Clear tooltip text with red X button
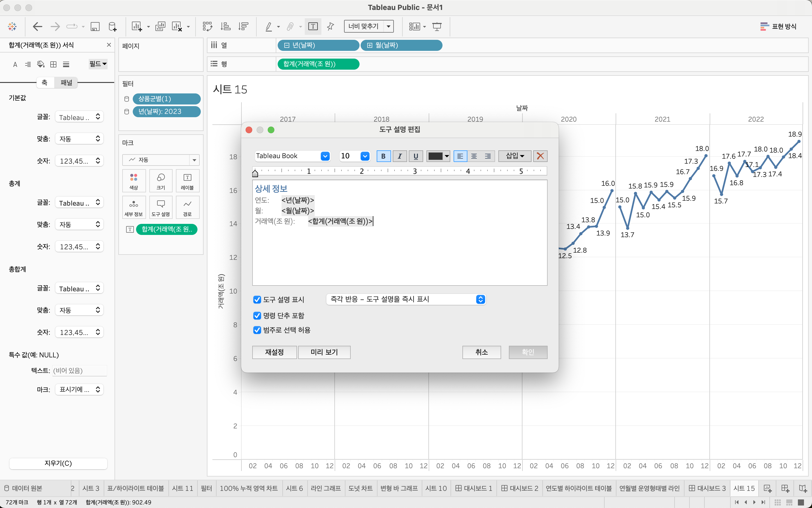Viewport: 812px width, 508px height. point(540,156)
